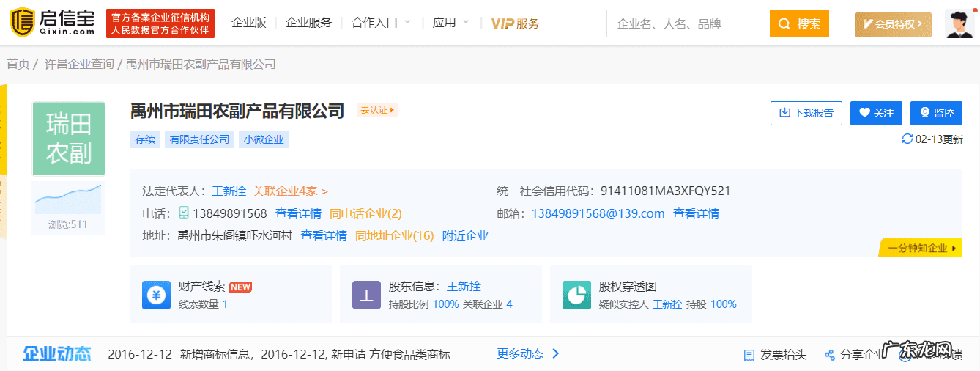This screenshot has height=371, width=980.
Task: Click the 会员特权 button
Action: (x=894, y=24)
